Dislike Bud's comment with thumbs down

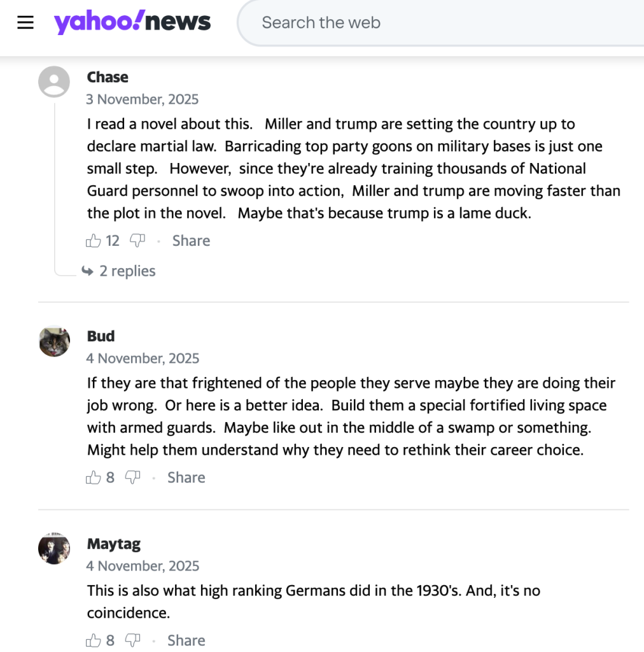132,478
